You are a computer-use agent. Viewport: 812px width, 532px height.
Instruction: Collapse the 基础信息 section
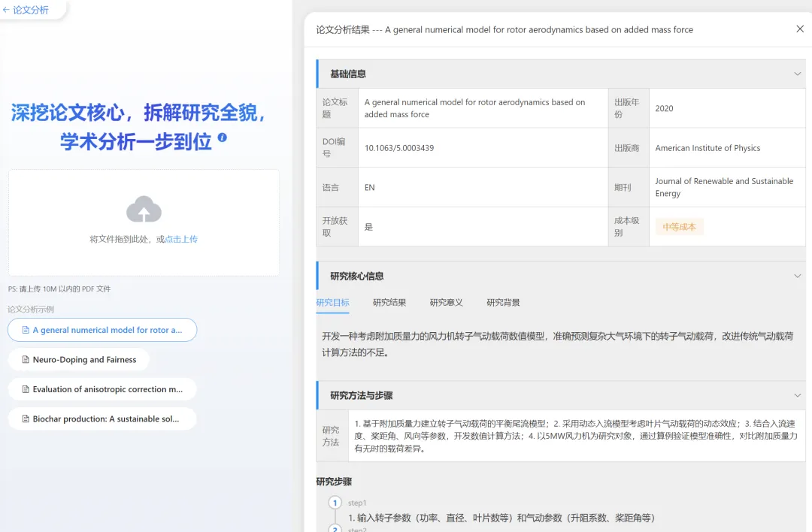[x=797, y=74]
